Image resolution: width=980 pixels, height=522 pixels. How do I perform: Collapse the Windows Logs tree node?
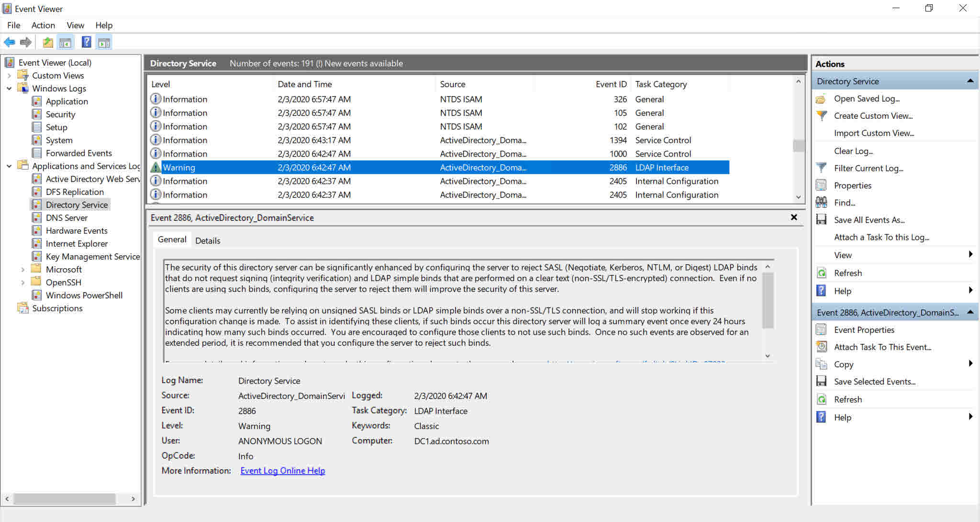click(9, 89)
